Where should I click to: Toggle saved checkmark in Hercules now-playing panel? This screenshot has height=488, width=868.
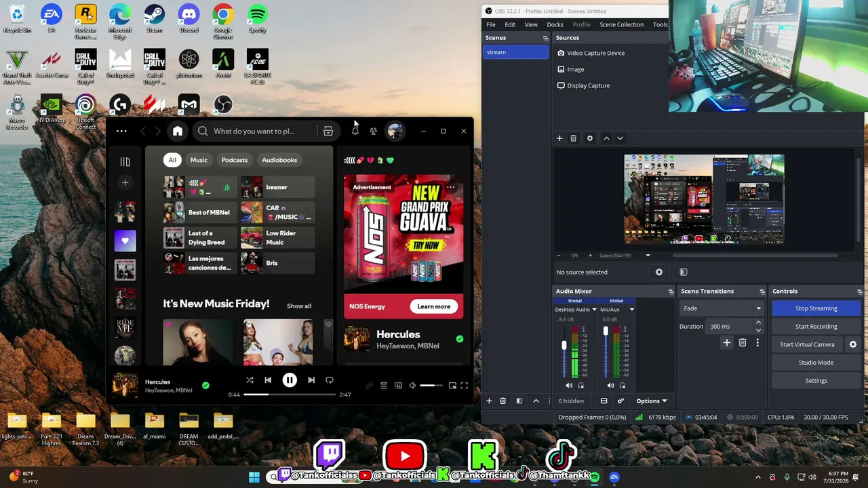(x=460, y=339)
